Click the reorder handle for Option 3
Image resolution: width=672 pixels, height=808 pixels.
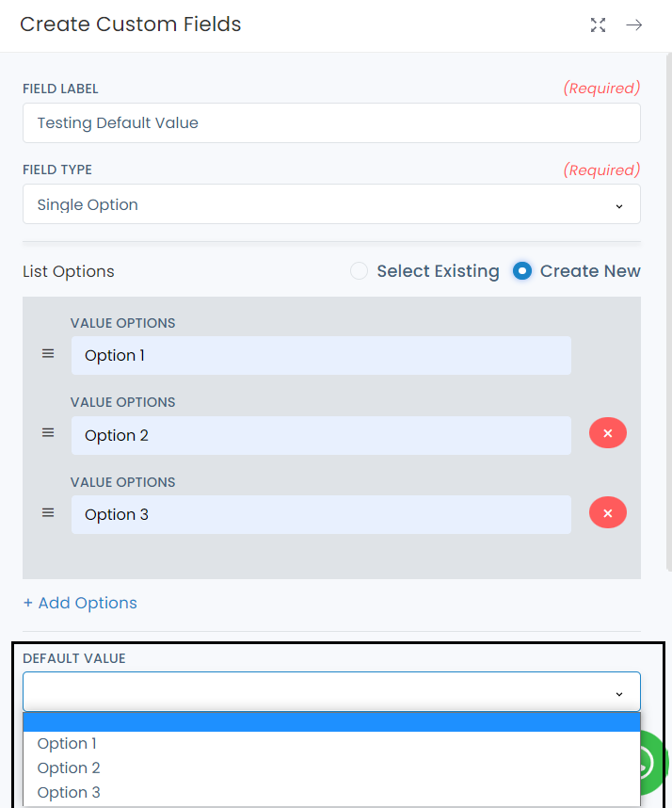[48, 513]
